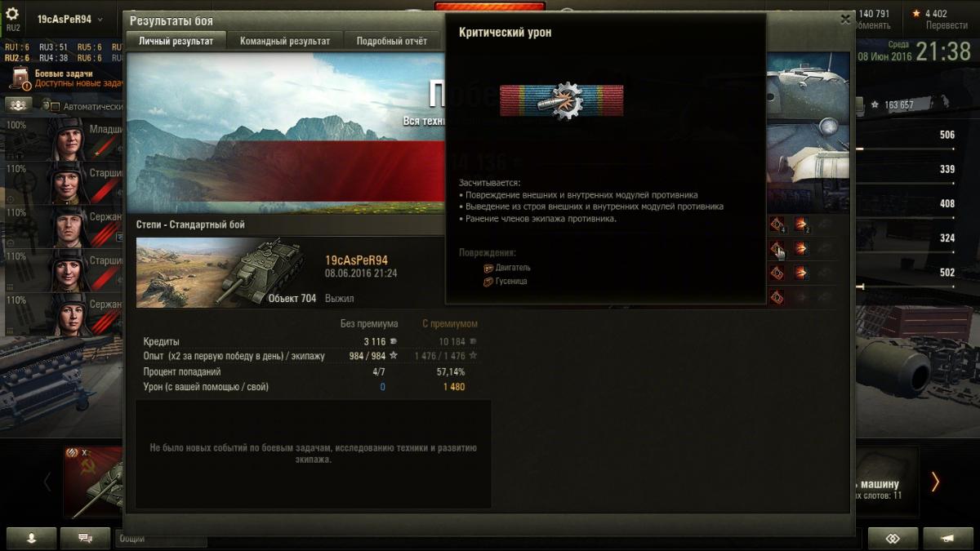Select the Soviet tier X tank in carousel
Screen dimensions: 980x551
pyautogui.click(x=94, y=482)
